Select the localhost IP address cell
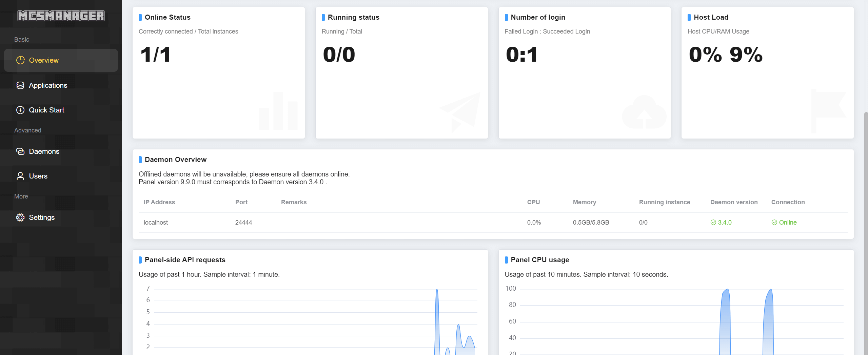 tap(156, 222)
